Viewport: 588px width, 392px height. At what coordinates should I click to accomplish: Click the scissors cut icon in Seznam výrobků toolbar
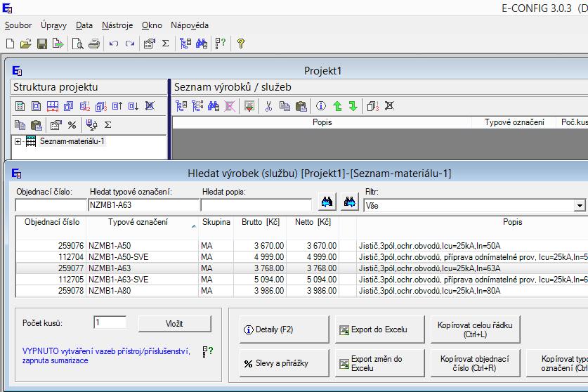tap(268, 106)
